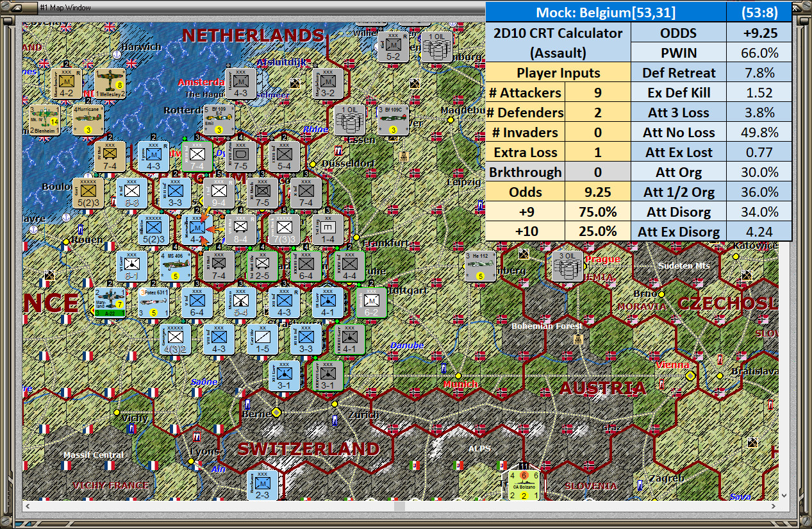812x529 pixels.
Task: Select the XI Mech 7-5 mechanized corps
Action: coord(263,193)
